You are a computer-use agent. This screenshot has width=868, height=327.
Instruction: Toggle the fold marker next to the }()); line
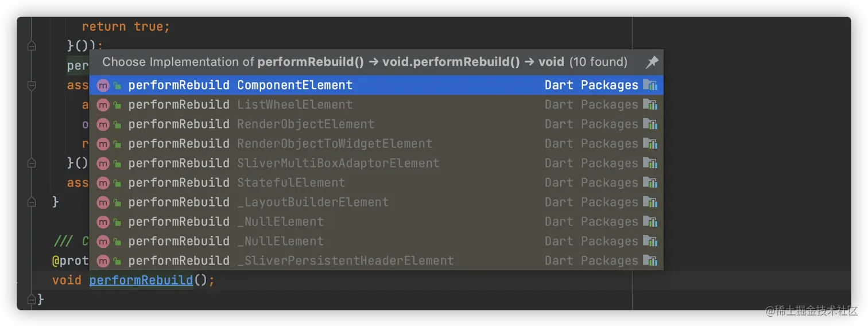(32, 46)
